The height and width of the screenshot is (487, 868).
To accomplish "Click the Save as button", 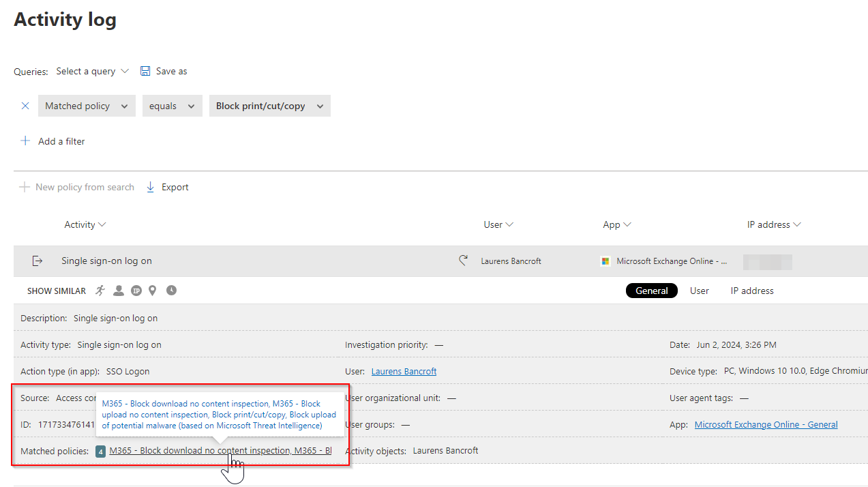I will pyautogui.click(x=164, y=71).
